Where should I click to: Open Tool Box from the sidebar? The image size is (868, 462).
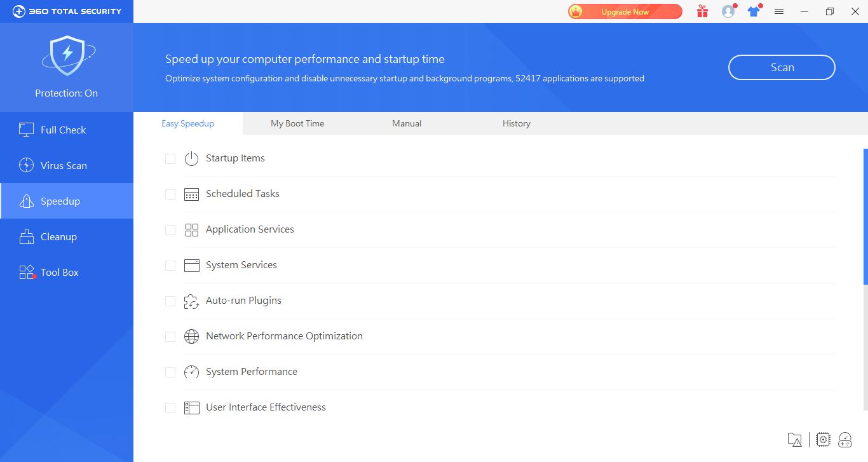[x=59, y=272]
